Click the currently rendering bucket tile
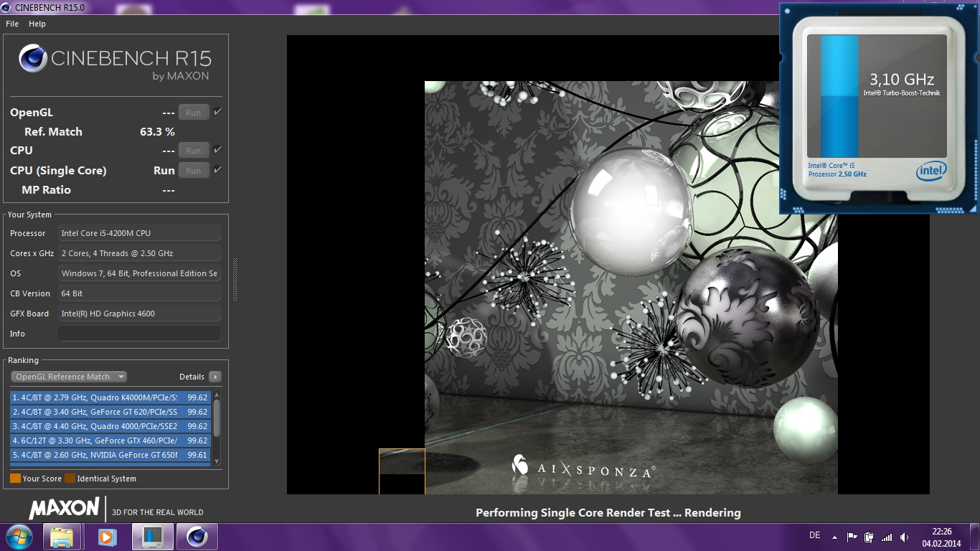This screenshot has width=980, height=551. (x=402, y=471)
